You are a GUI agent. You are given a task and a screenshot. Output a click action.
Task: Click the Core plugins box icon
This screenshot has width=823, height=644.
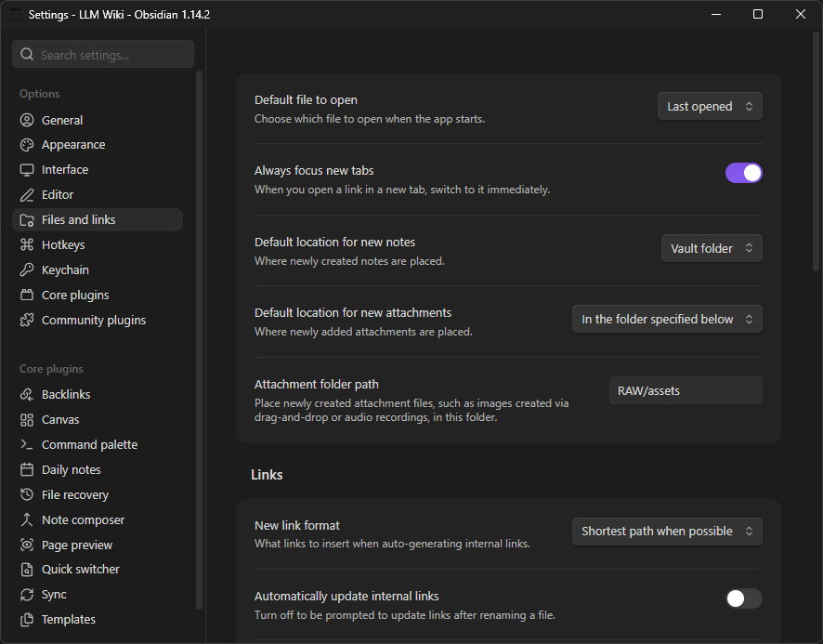[27, 296]
